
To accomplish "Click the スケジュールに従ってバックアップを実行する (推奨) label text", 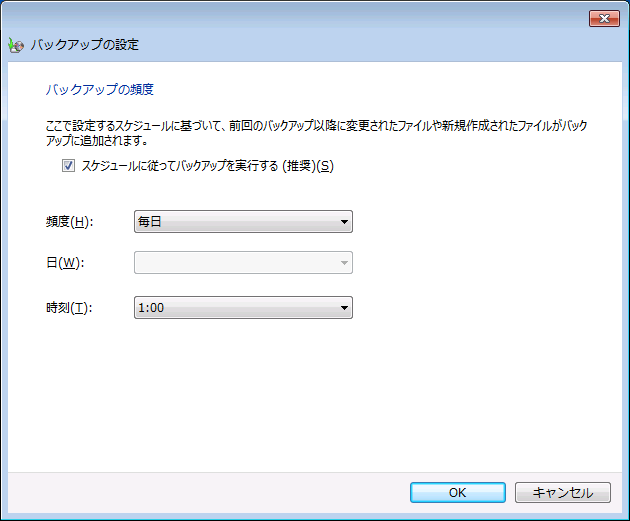I will (x=206, y=166).
